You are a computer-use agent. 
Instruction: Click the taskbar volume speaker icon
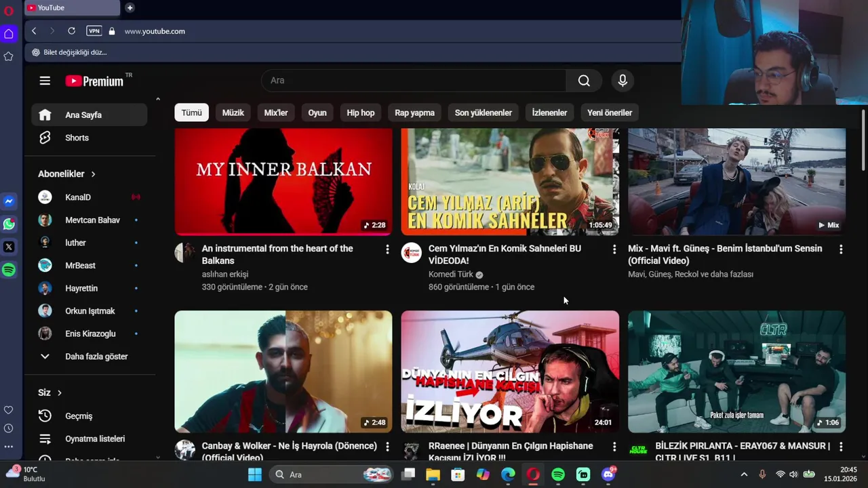(x=793, y=474)
